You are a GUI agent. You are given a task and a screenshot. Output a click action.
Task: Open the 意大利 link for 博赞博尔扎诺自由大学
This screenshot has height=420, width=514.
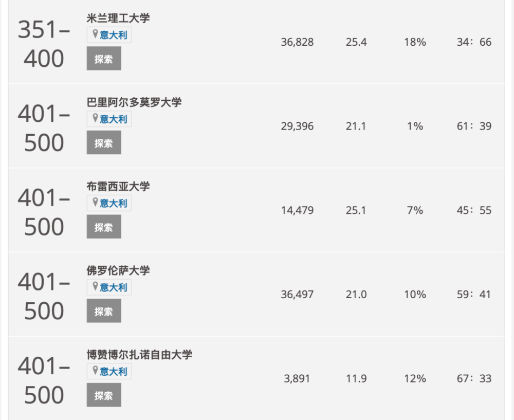114,372
